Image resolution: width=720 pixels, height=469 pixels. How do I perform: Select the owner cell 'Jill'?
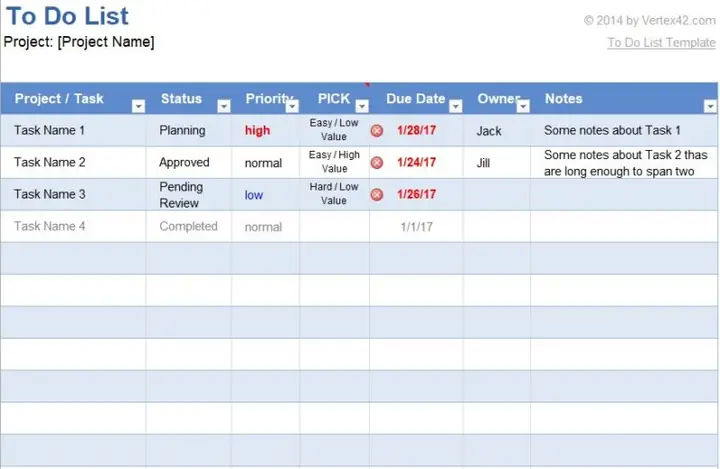[497, 162]
